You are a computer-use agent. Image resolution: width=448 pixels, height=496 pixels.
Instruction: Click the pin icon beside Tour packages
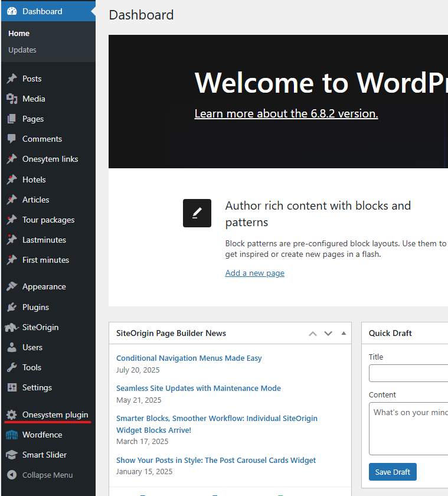tap(12, 220)
